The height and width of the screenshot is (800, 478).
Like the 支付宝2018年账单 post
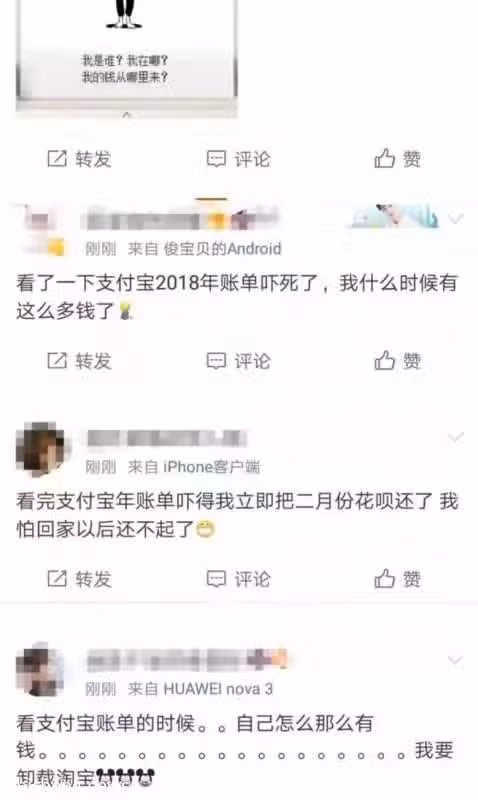pos(398,361)
